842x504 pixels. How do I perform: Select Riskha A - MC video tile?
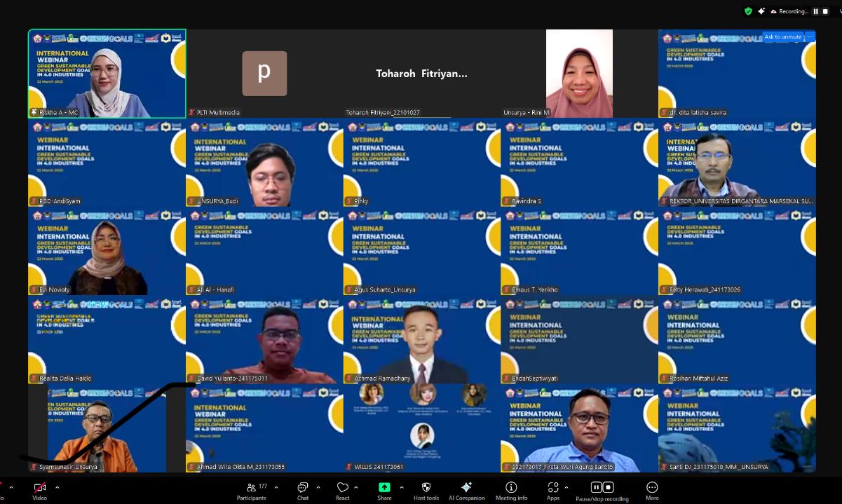[107, 74]
